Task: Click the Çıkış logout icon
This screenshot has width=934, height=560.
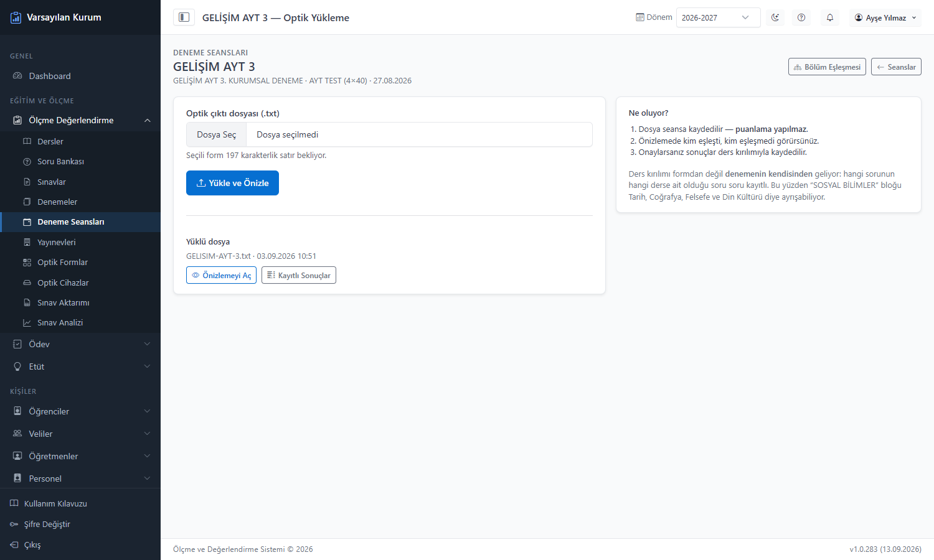Action: pyautogui.click(x=14, y=544)
